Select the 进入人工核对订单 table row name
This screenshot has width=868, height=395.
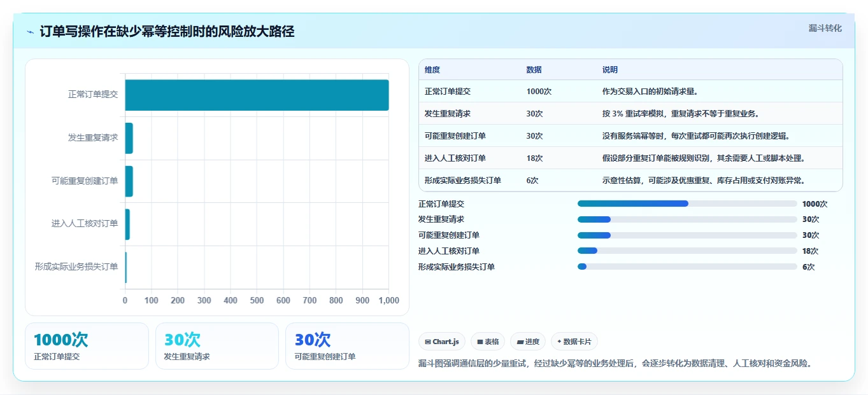click(x=455, y=158)
